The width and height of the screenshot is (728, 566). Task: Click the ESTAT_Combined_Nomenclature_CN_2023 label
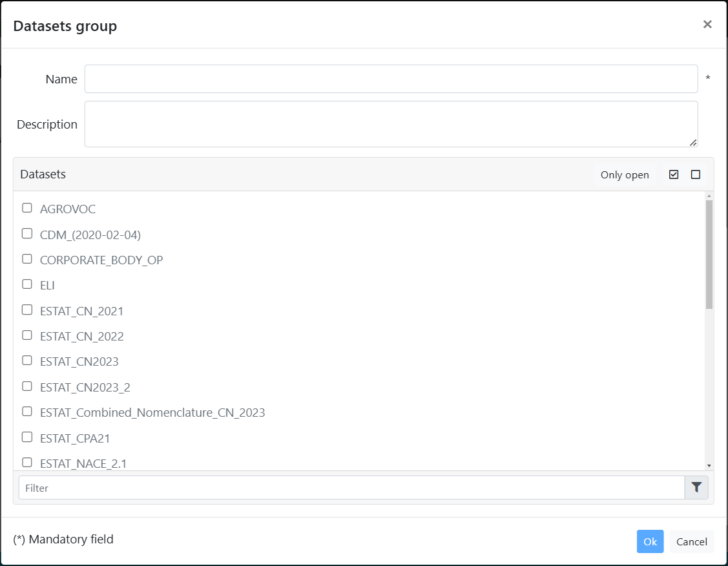click(x=152, y=413)
